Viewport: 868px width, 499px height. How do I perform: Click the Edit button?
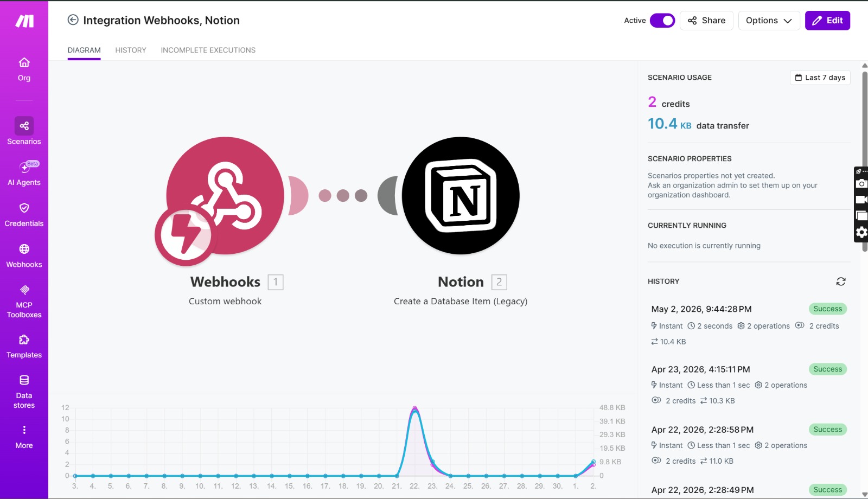[x=827, y=21]
